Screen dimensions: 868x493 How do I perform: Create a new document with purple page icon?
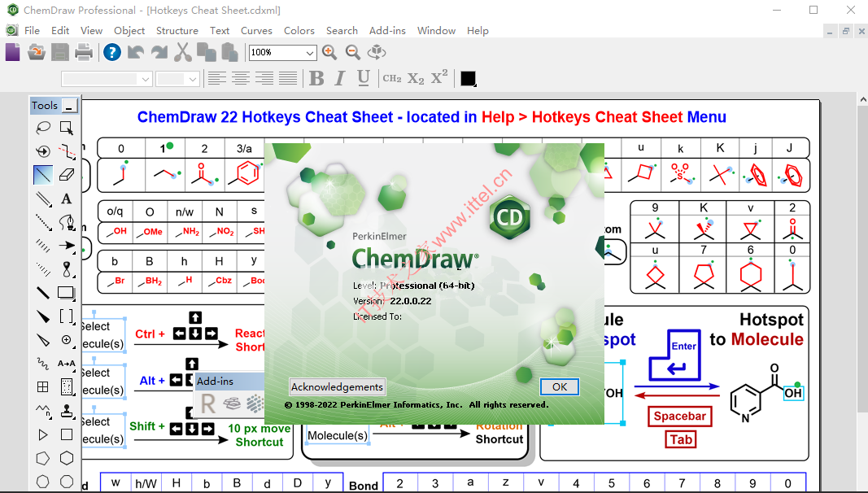click(x=13, y=52)
